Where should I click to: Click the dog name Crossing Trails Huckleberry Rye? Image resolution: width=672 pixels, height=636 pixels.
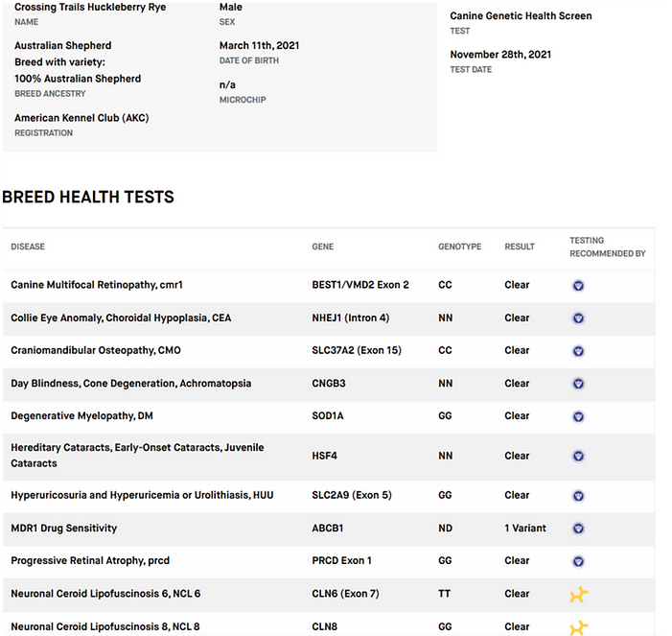(x=90, y=8)
